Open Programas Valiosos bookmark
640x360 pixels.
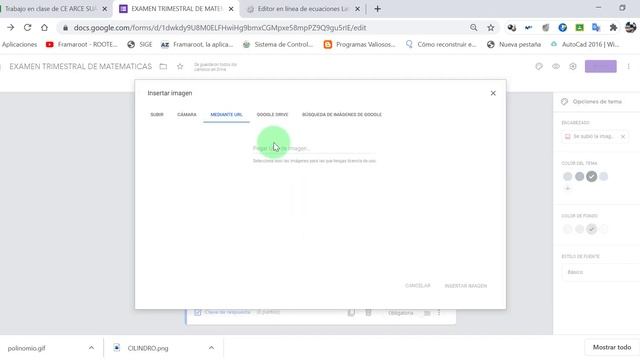[x=360, y=44]
